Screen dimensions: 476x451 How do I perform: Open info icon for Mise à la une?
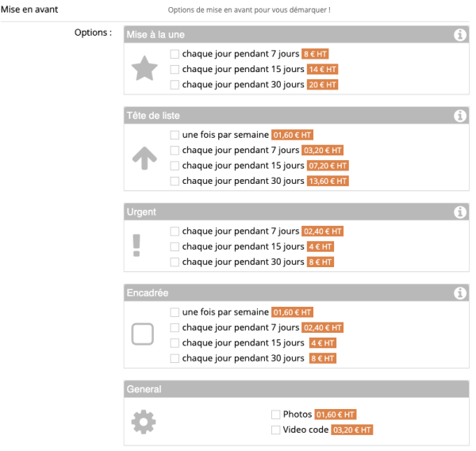(459, 35)
